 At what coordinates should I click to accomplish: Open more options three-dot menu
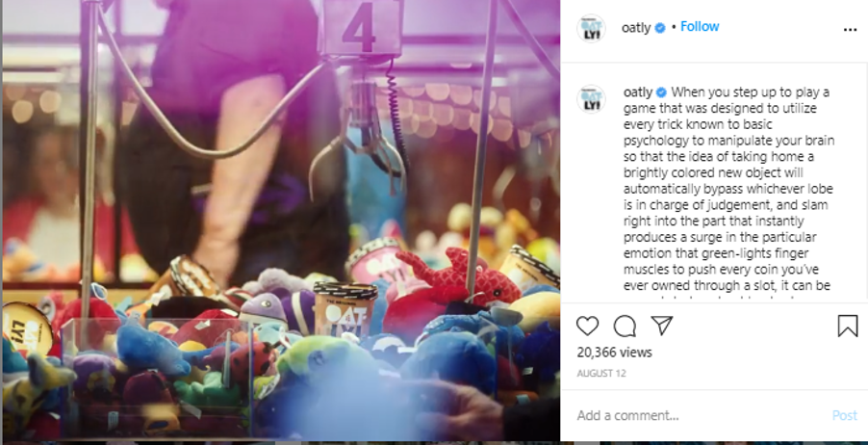(850, 30)
